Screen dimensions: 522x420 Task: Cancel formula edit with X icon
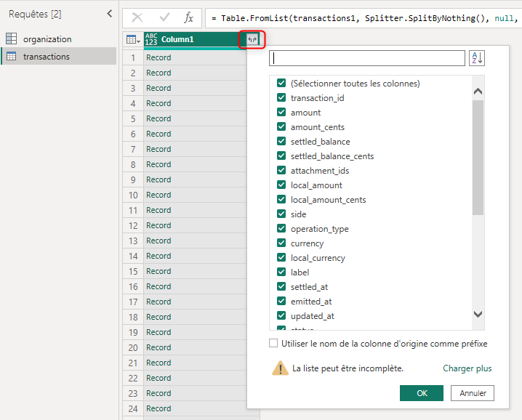pos(137,17)
